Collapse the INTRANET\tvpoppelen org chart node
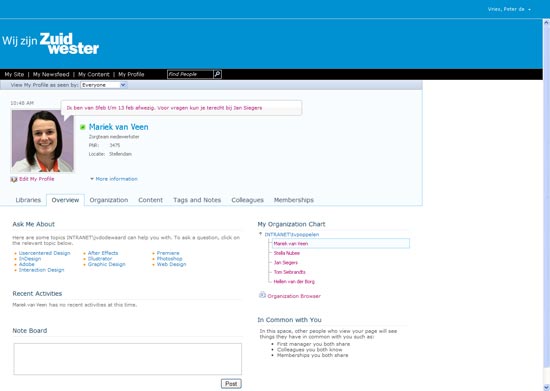This screenshot has height=391, width=550. tap(260, 234)
